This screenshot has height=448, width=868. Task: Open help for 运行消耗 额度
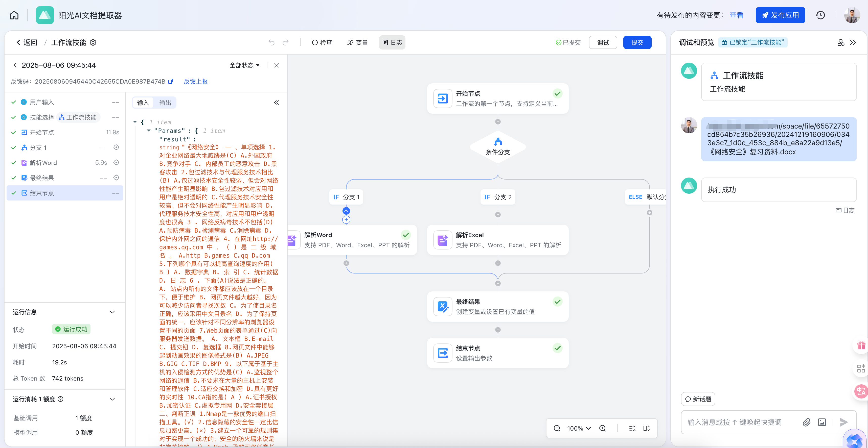[61, 399]
